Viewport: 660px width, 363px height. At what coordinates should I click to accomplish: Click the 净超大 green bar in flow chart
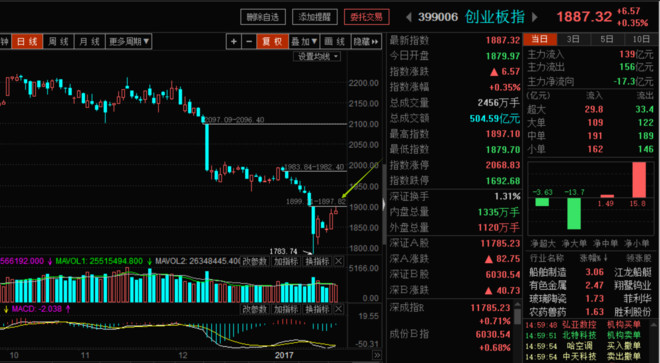pyautogui.click(x=542, y=202)
